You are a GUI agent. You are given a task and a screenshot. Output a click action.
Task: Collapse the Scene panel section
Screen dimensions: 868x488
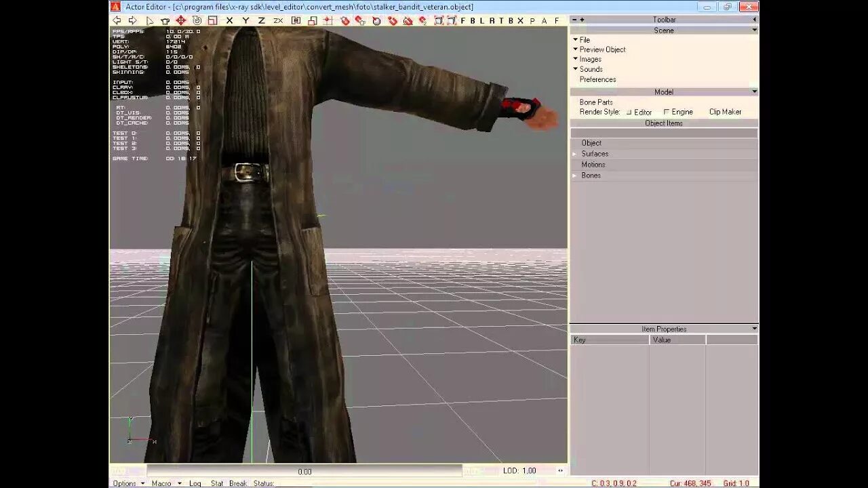[754, 30]
